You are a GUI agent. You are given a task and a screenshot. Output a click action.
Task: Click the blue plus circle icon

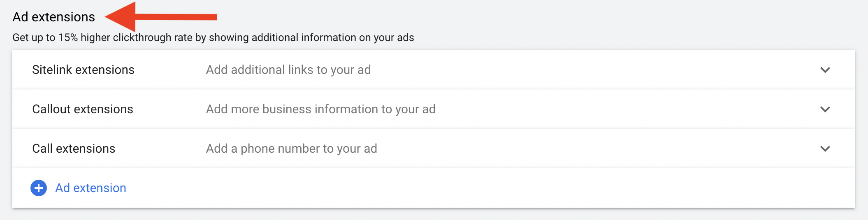[39, 188]
